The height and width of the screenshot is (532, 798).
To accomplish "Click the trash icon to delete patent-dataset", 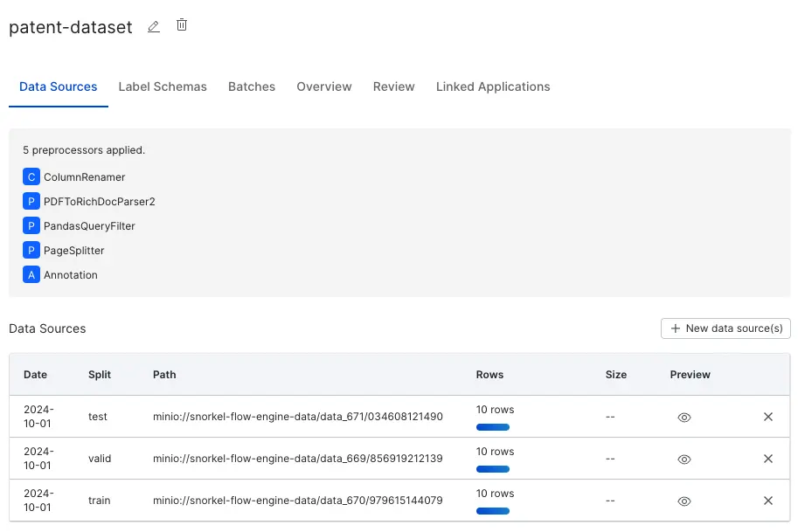I will (182, 25).
